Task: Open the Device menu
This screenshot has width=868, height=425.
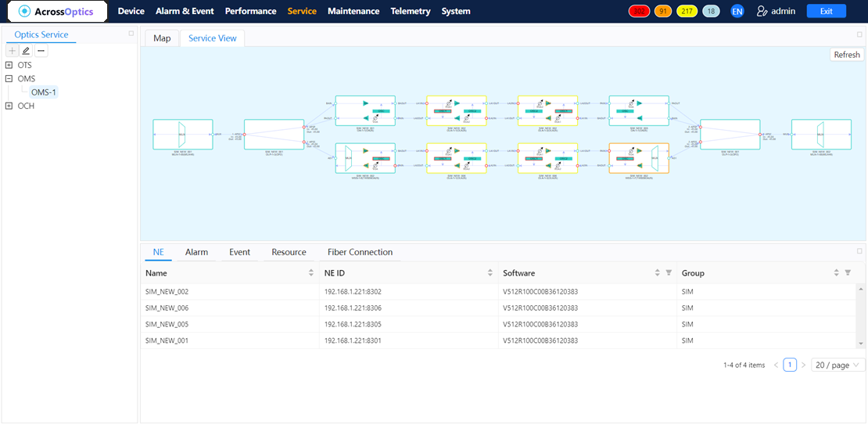Action: 131,11
